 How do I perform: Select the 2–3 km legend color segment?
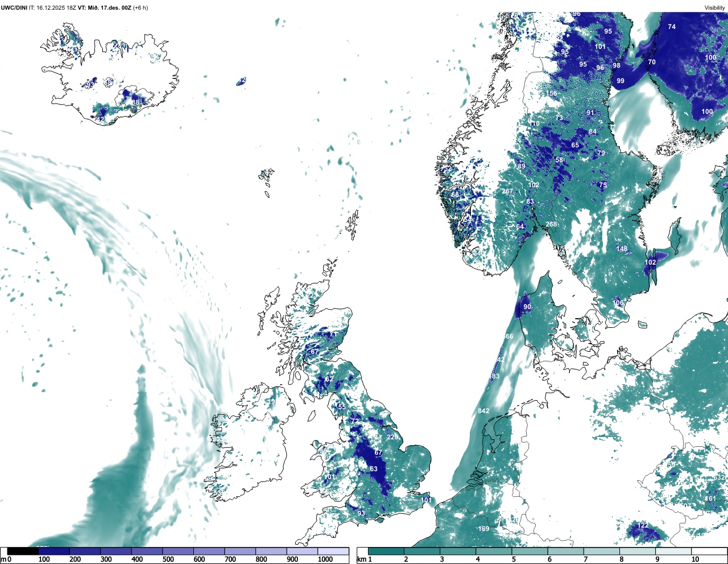[x=422, y=551]
